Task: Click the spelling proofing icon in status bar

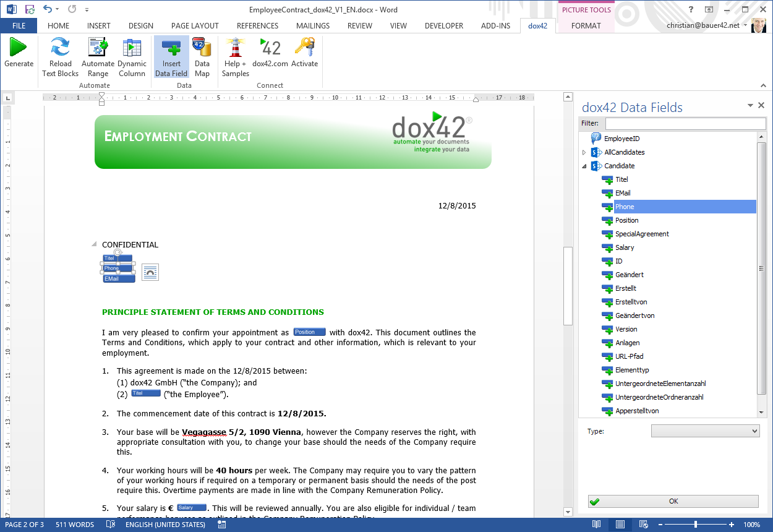Action: pos(111,525)
